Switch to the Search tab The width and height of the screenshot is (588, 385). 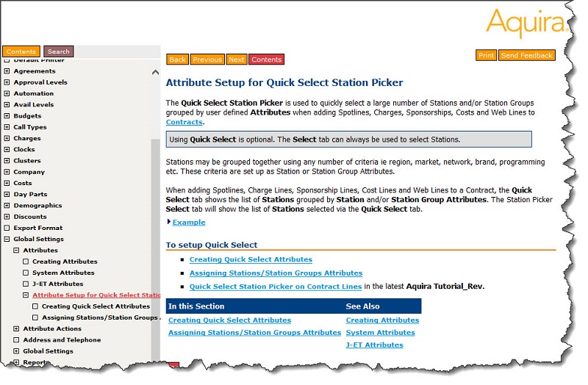[59, 51]
